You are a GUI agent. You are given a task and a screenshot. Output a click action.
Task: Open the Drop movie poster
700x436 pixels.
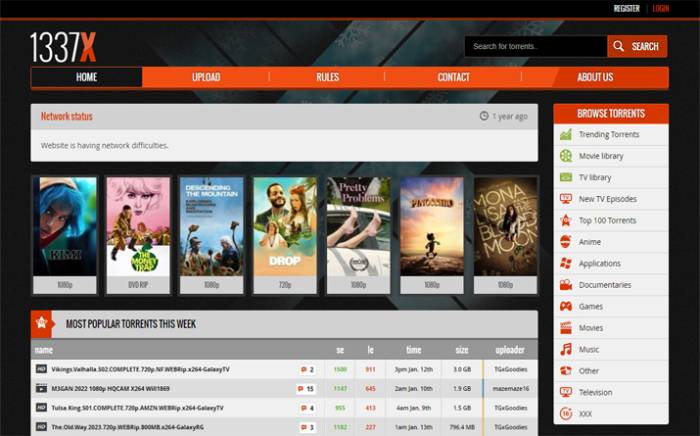tap(285, 226)
